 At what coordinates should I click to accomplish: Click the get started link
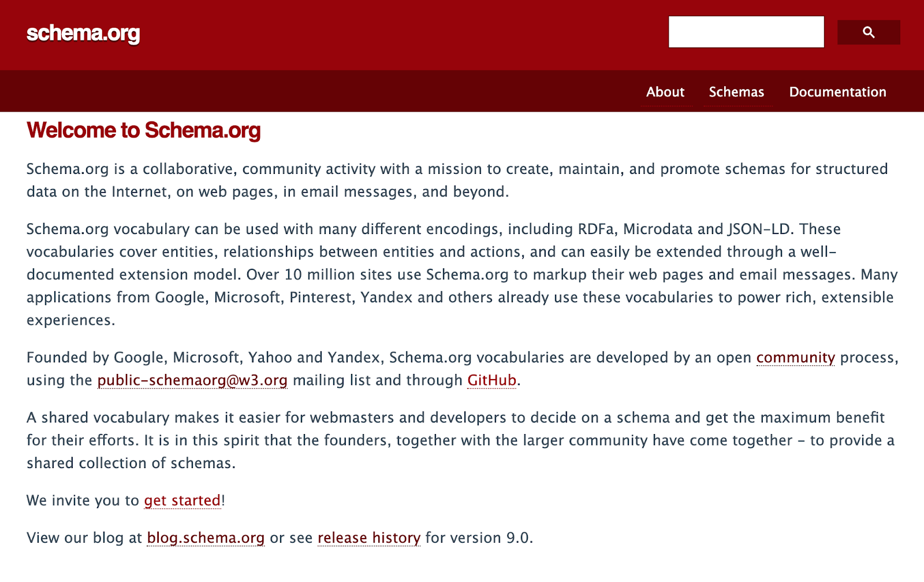point(182,501)
